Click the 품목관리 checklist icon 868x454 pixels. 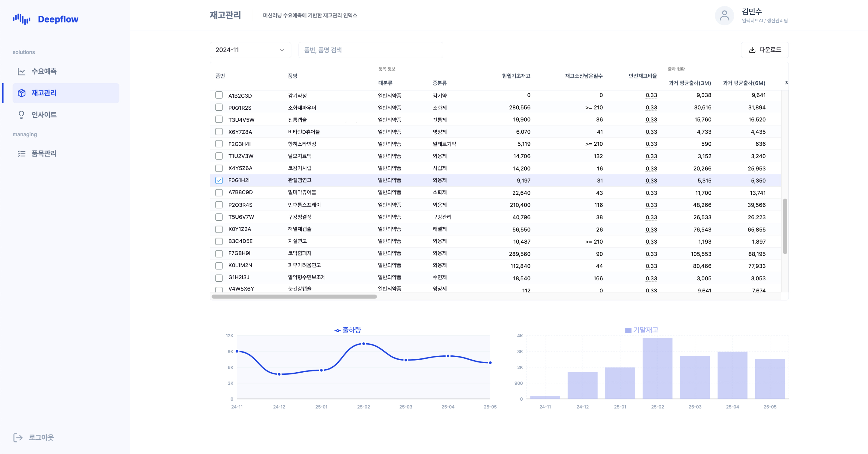[22, 154]
